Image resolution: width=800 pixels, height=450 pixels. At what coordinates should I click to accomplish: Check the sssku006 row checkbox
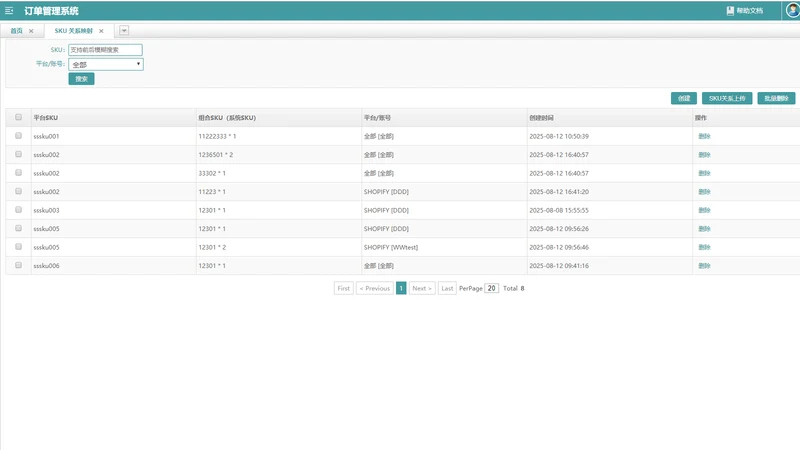click(x=18, y=265)
